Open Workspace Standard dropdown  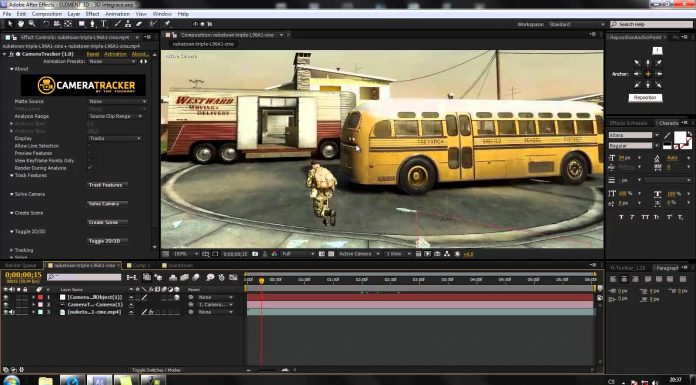(576, 24)
